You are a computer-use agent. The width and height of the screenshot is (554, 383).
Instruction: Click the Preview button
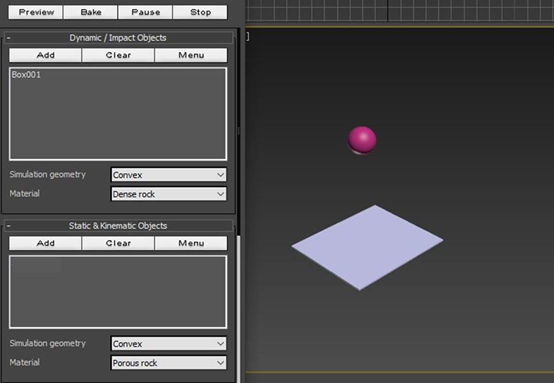36,12
